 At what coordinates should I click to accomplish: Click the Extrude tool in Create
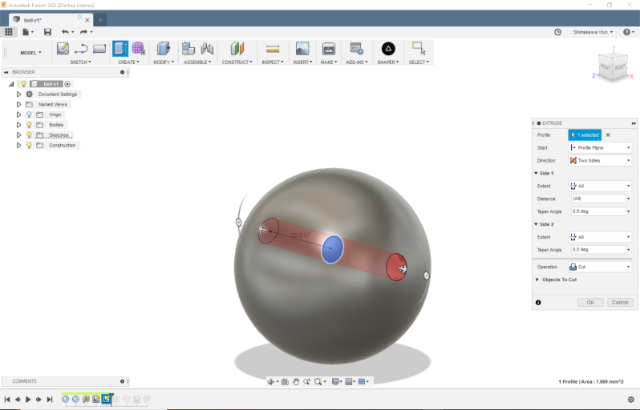click(120, 49)
